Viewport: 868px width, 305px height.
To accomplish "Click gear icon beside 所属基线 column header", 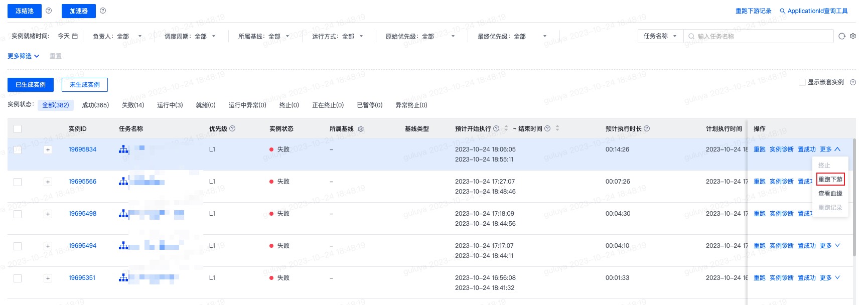I will 361,129.
